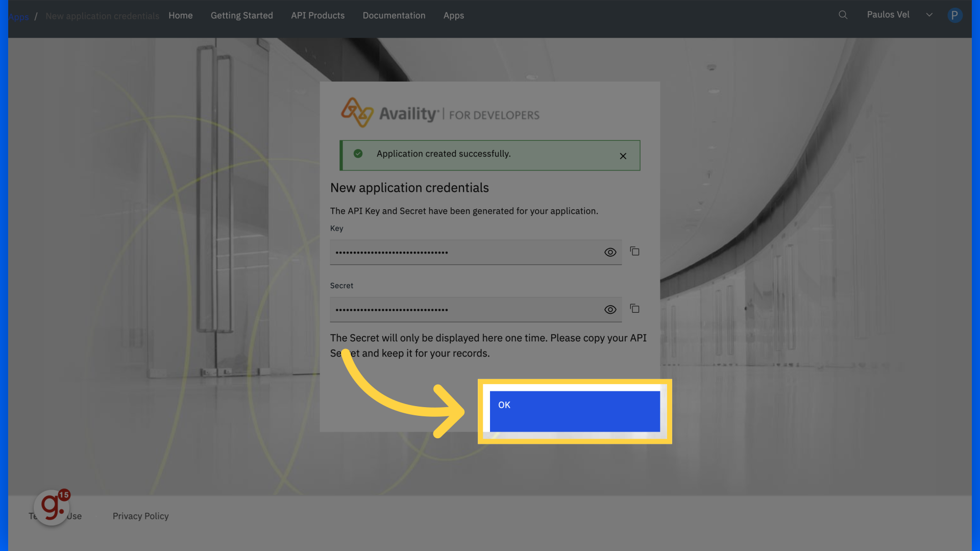This screenshot has height=551, width=980.
Task: Copy the API Key to clipboard
Action: click(634, 252)
